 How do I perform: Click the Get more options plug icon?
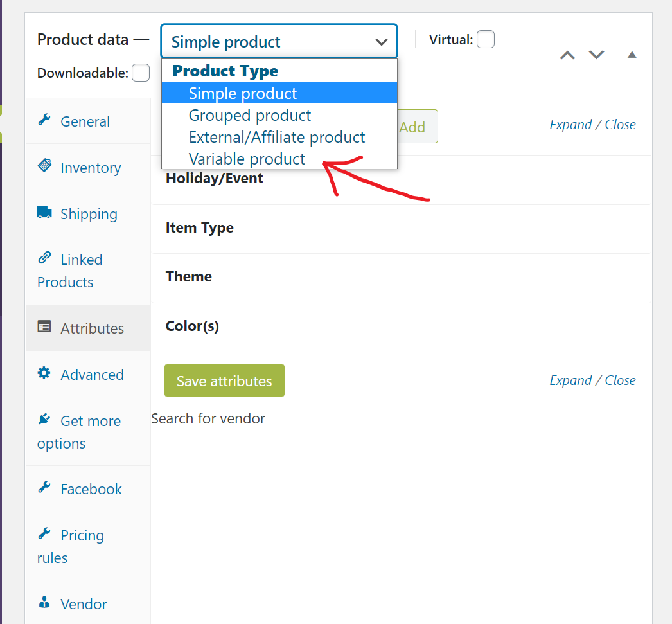point(44,419)
